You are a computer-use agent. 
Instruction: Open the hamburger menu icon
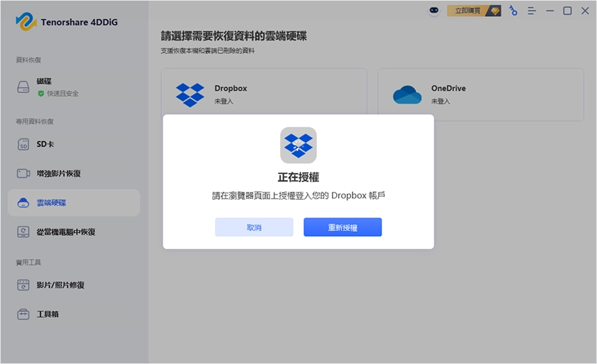[532, 11]
